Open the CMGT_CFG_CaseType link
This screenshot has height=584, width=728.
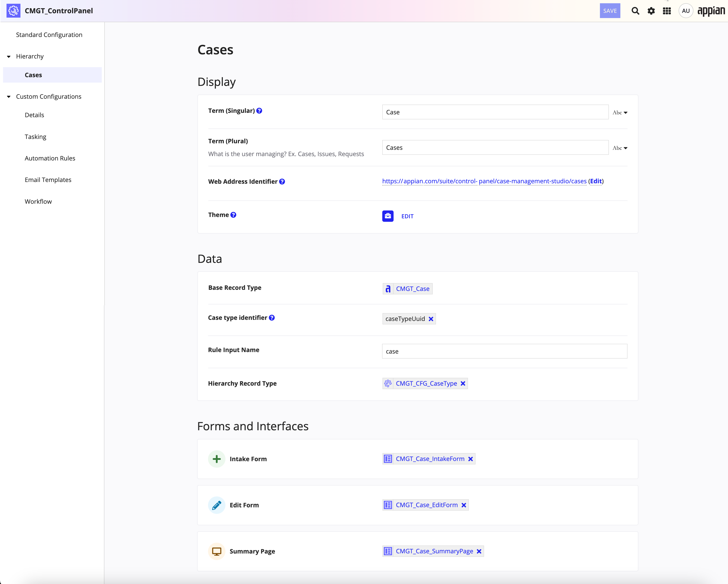click(x=426, y=384)
